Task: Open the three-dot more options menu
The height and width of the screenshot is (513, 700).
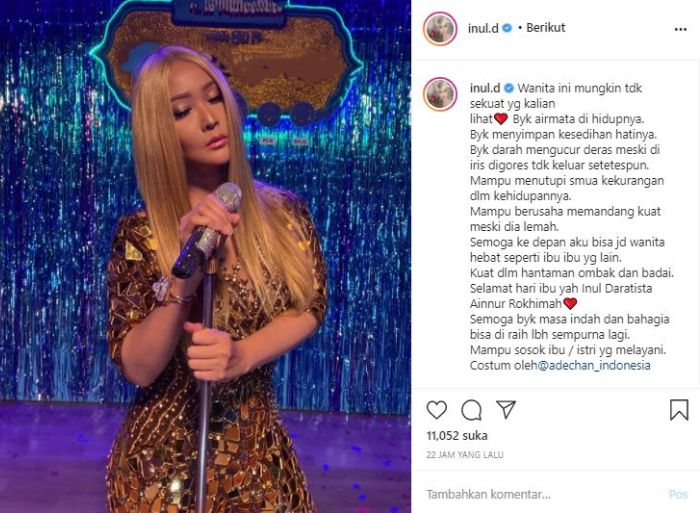Action: tap(680, 29)
